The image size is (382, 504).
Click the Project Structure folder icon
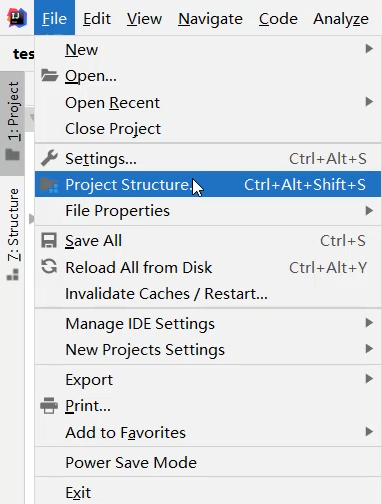point(49,185)
